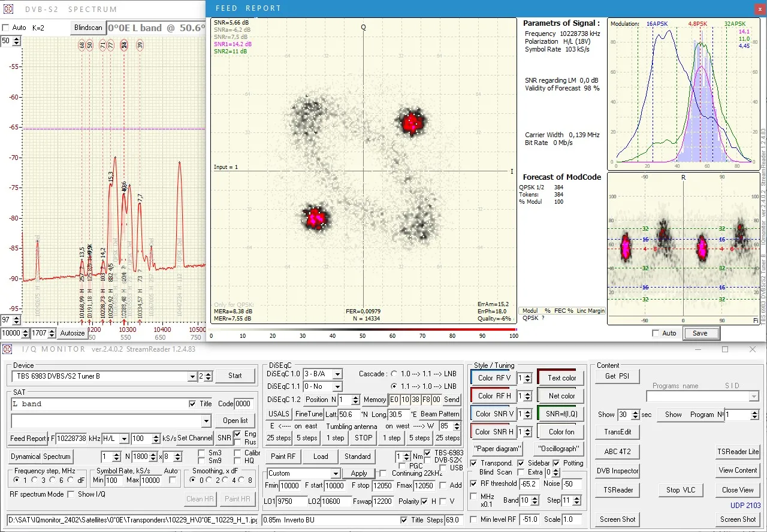This screenshot has width=767, height=532.
Task: Expand the TBS 6983 device dropdown
Action: 192,376
